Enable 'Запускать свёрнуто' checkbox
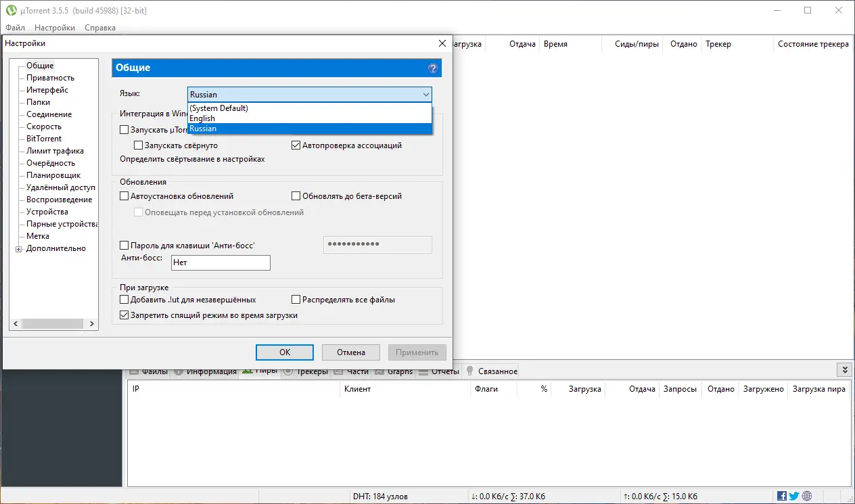 point(138,145)
